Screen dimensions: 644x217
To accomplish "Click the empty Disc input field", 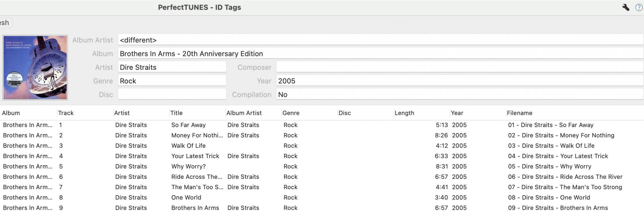I will pyautogui.click(x=172, y=95).
